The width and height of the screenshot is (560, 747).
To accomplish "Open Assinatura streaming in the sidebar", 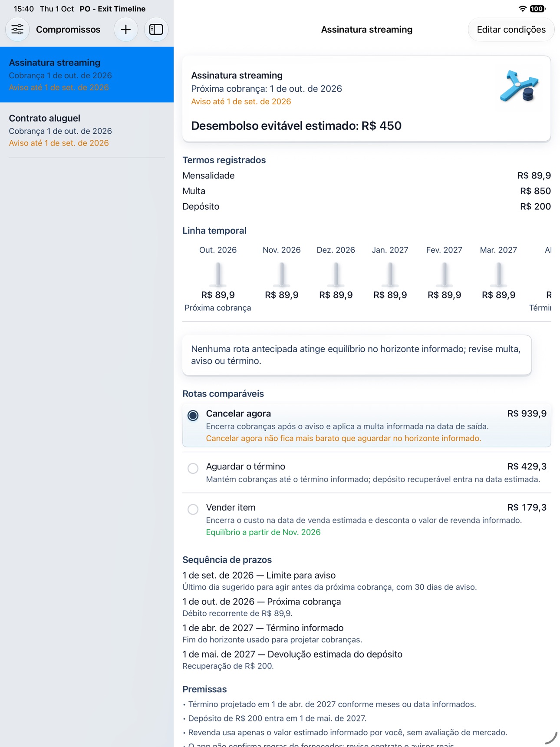I will point(87,75).
